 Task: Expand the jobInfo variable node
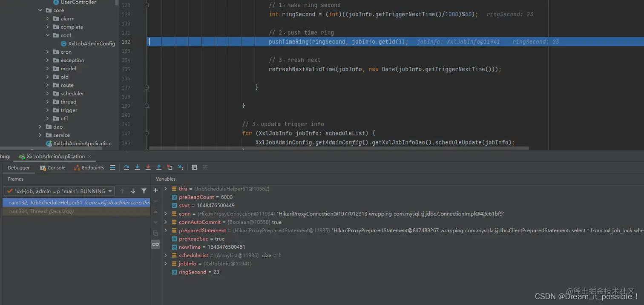click(x=166, y=264)
